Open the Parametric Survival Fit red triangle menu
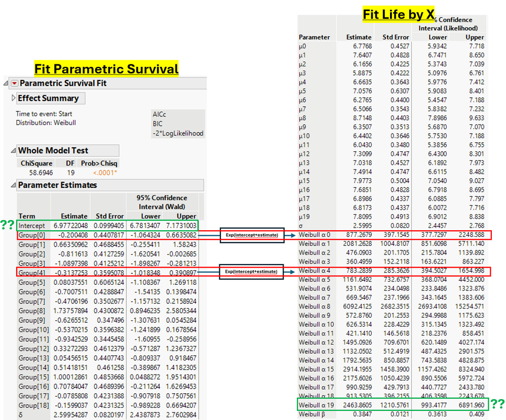Image resolution: width=506 pixels, height=420 pixels. [15, 83]
